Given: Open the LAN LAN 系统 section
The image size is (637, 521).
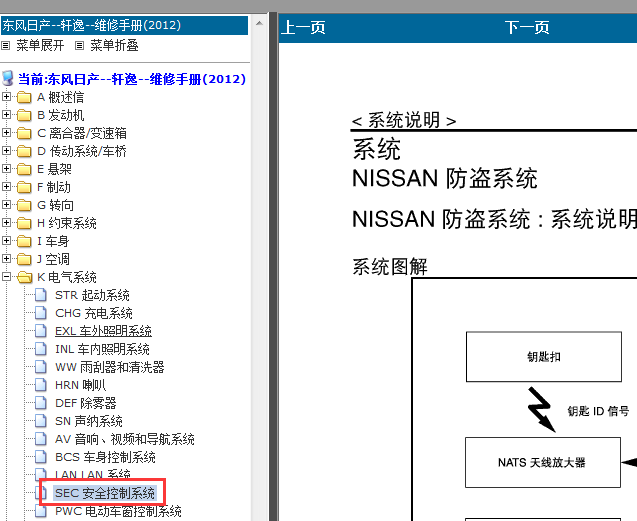Looking at the screenshot, I should click(x=93, y=474).
